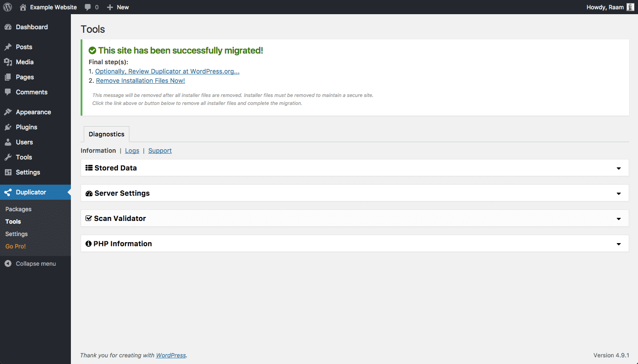Switch to the Logs view
This screenshot has height=364, width=638.
coord(132,151)
